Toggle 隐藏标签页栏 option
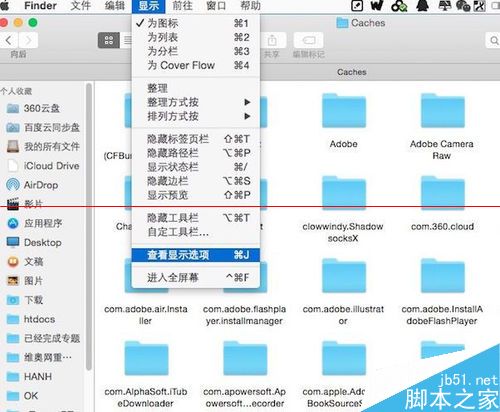Image resolution: width=500 pixels, height=412 pixels. [x=196, y=139]
